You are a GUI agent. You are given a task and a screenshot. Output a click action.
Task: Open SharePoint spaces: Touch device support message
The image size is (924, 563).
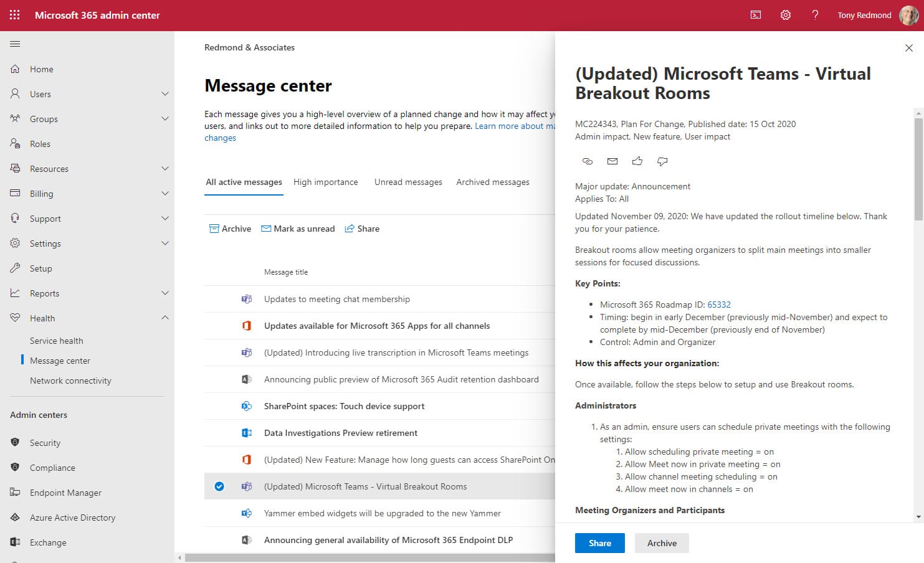(x=344, y=406)
